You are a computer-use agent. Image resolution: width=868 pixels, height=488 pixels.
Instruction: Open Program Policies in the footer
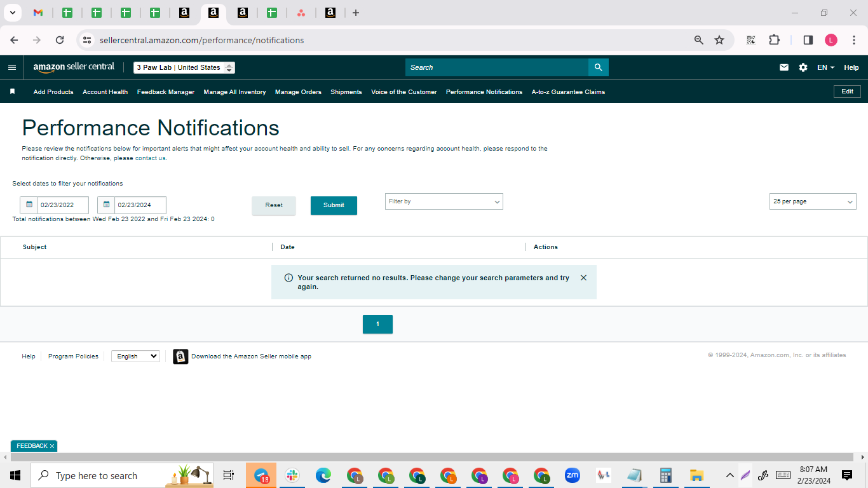pyautogui.click(x=73, y=356)
